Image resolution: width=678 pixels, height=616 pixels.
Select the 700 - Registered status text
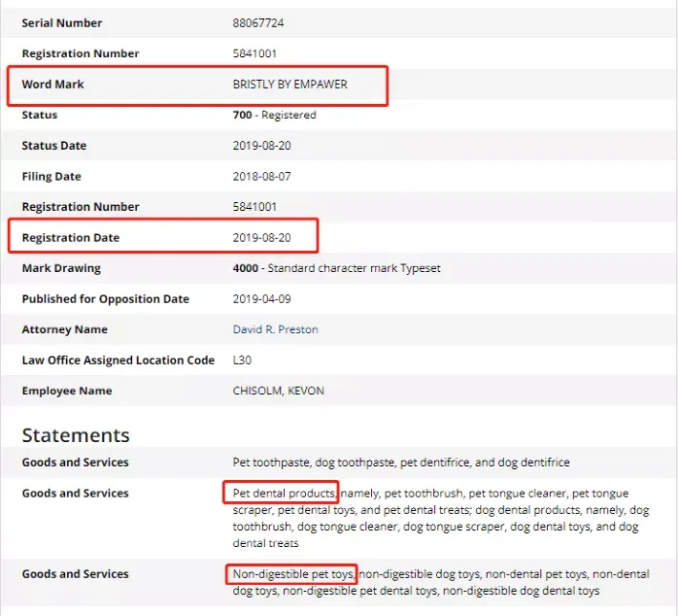click(x=274, y=115)
